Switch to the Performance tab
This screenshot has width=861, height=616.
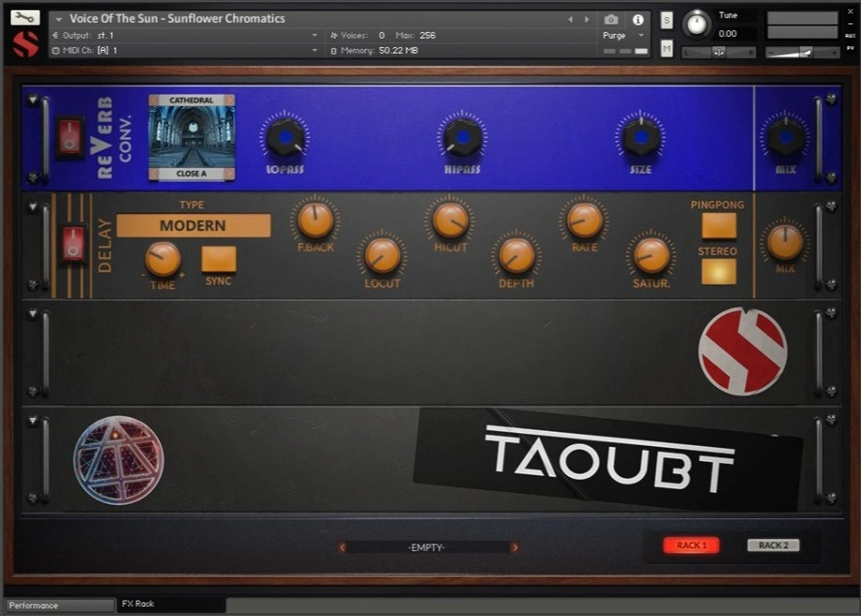click(x=59, y=606)
